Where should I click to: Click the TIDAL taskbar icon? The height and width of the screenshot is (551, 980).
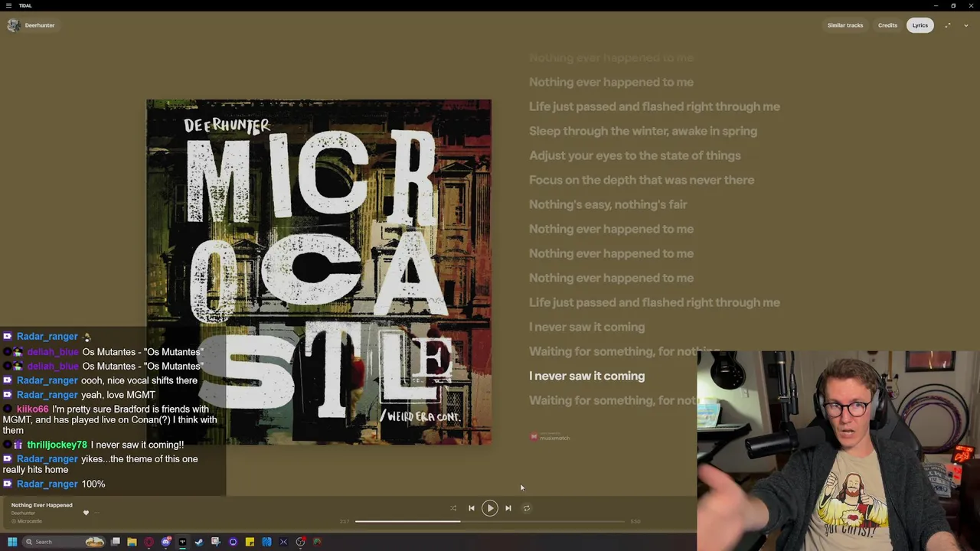pos(182,542)
